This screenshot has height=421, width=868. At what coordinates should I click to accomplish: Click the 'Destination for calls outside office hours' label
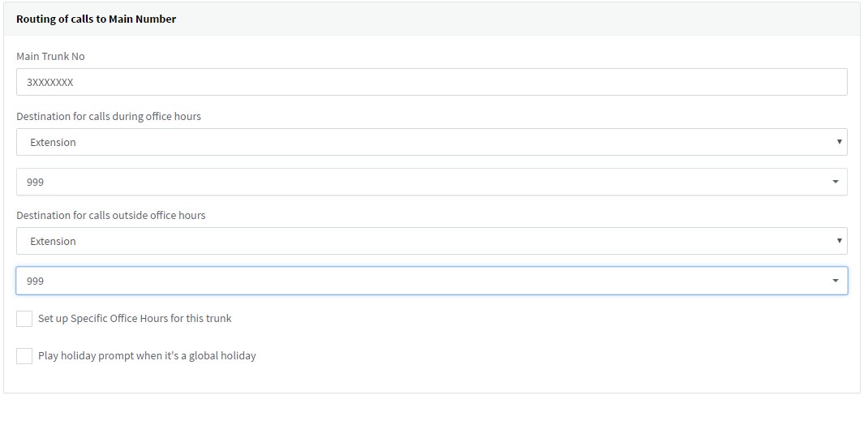(x=111, y=215)
